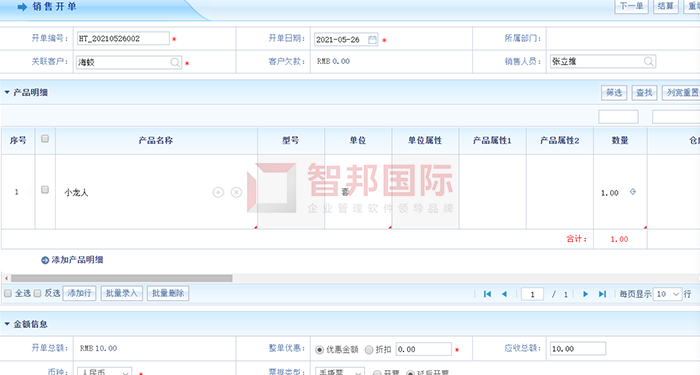Click the 产品属性1 column header
Viewport: 700px width, 375px height.
(492, 141)
